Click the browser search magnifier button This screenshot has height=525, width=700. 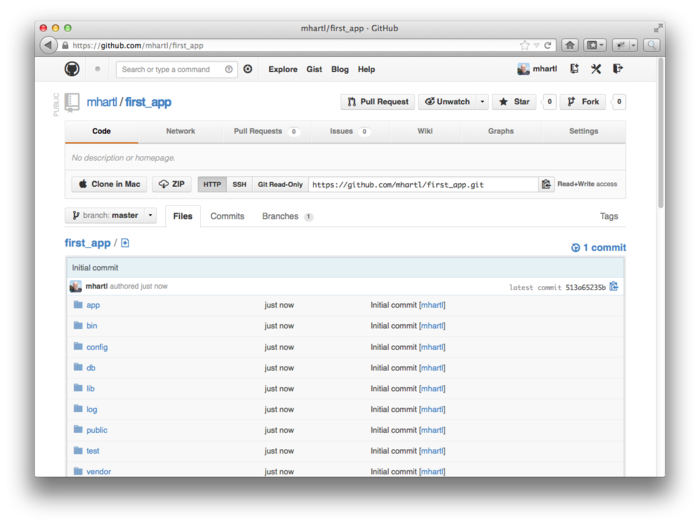point(652,45)
